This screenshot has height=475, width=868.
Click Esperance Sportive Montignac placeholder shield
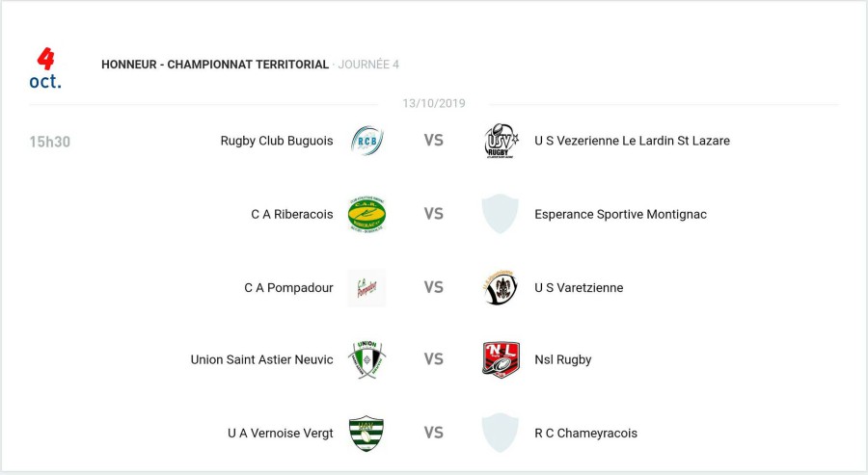click(x=501, y=214)
